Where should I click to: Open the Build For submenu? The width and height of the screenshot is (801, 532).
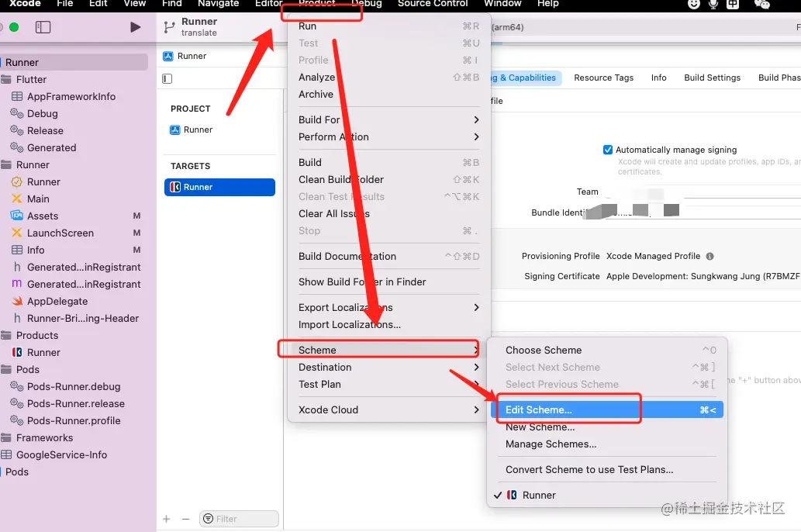click(388, 119)
